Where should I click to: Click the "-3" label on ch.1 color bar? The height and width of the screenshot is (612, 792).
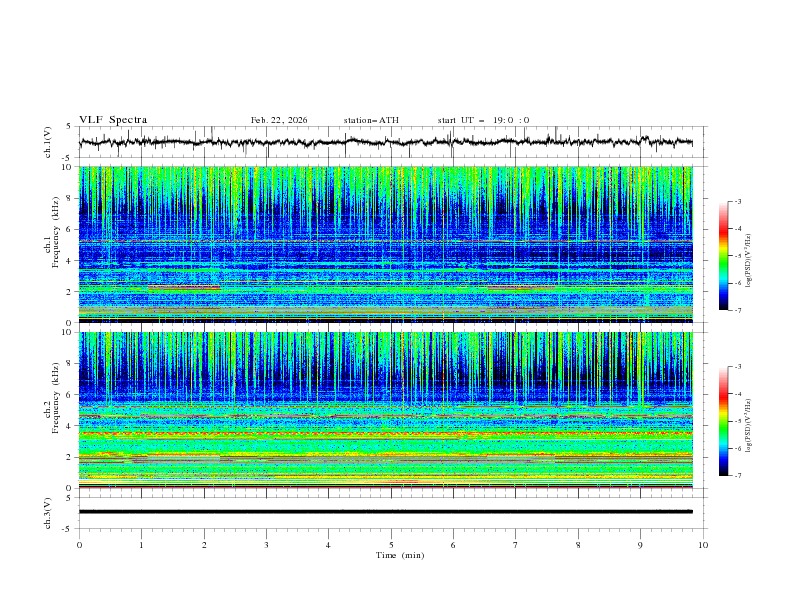(x=738, y=201)
